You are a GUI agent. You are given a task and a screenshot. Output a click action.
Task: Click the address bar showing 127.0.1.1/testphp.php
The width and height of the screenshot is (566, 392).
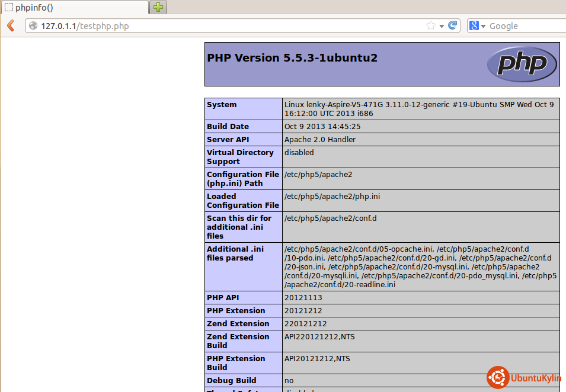tap(225, 26)
